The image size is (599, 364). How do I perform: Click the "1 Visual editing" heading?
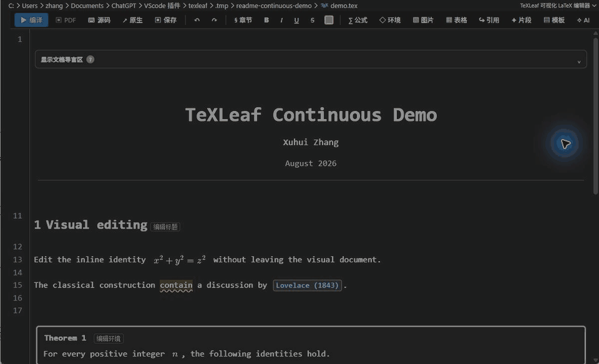click(90, 225)
